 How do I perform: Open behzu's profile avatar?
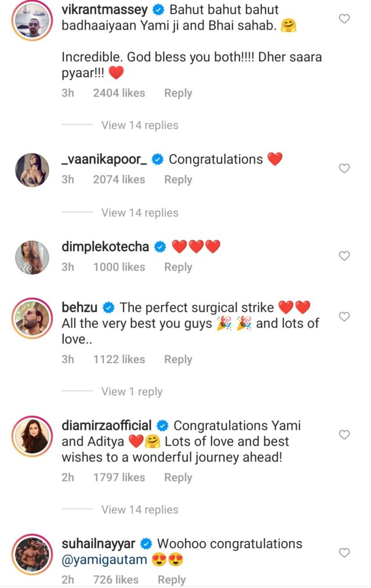click(x=31, y=318)
